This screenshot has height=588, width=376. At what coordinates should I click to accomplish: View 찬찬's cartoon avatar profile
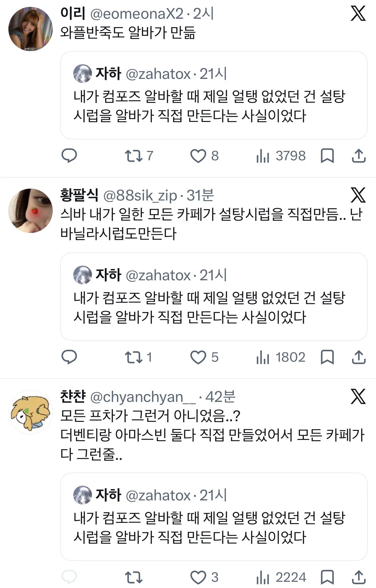click(31, 412)
